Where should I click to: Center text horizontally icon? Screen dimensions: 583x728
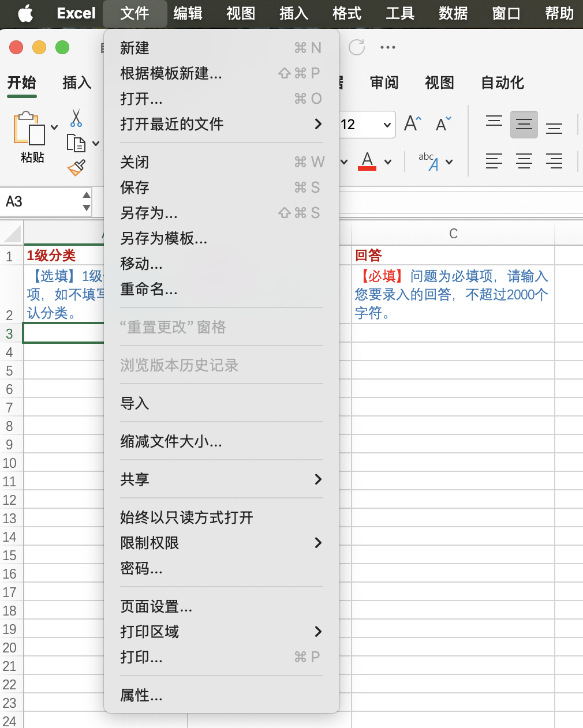coord(524,161)
